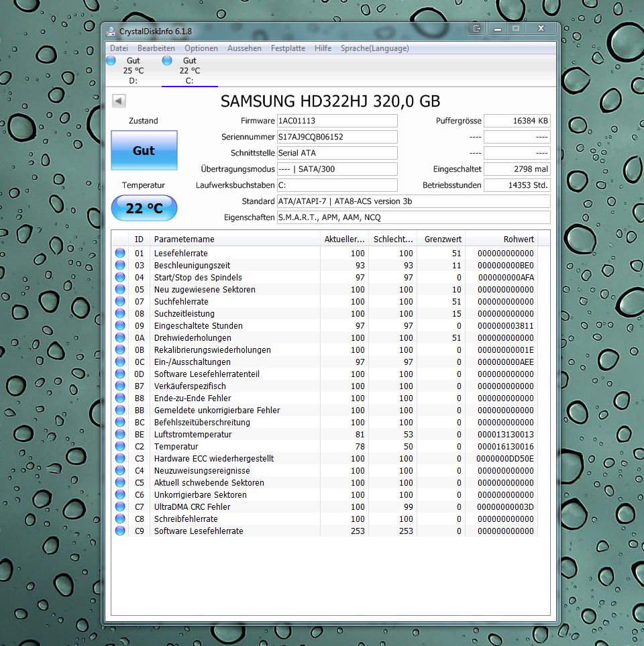644x646 pixels.
Task: Click status icon of Rekalibrierungswiederholungen row
Action: [120, 349]
